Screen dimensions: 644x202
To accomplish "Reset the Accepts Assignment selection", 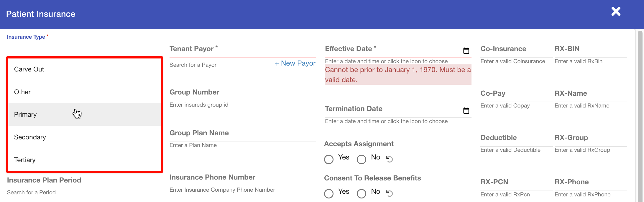I will [x=390, y=159].
